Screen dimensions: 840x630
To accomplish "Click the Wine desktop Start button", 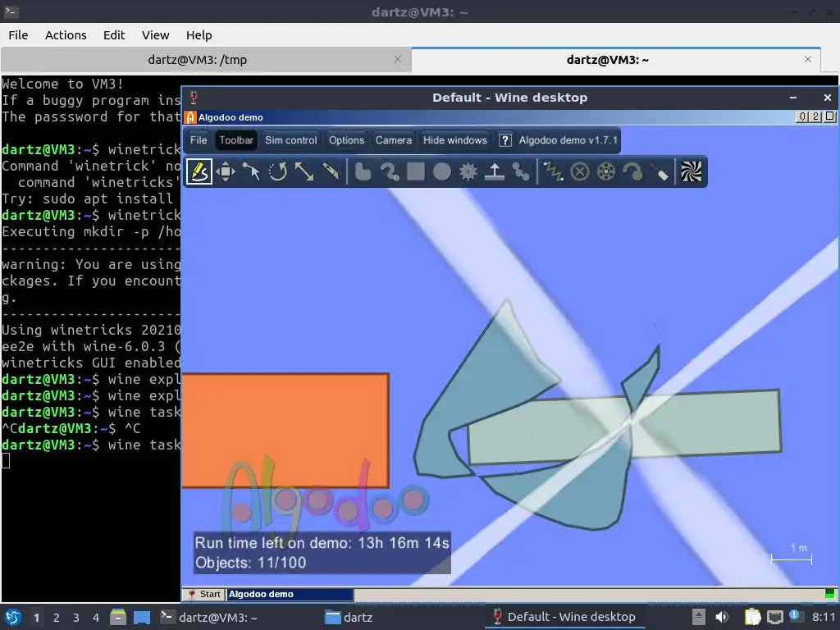I will [x=204, y=594].
